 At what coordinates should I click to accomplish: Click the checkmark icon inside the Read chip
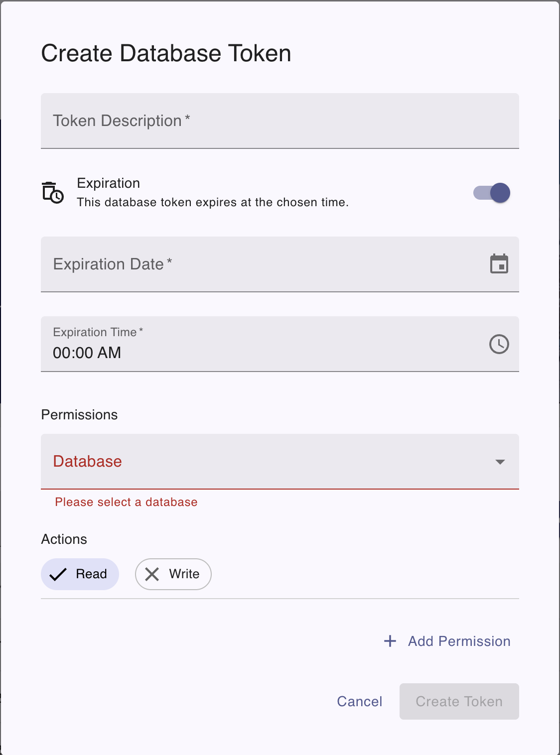[58, 574]
